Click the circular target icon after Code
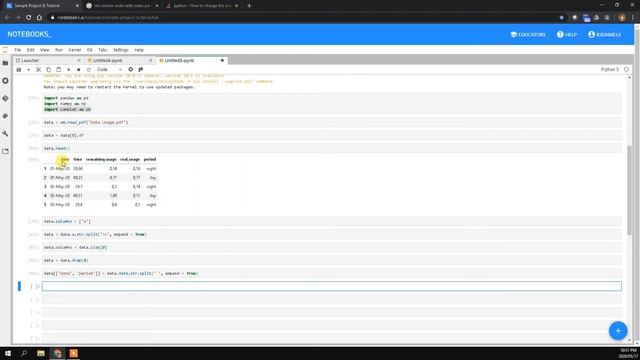This screenshot has height=360, width=640. [131, 70]
